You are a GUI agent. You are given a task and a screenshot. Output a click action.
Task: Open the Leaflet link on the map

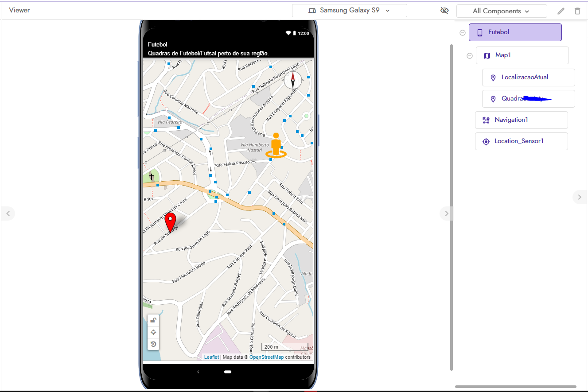[x=211, y=357]
